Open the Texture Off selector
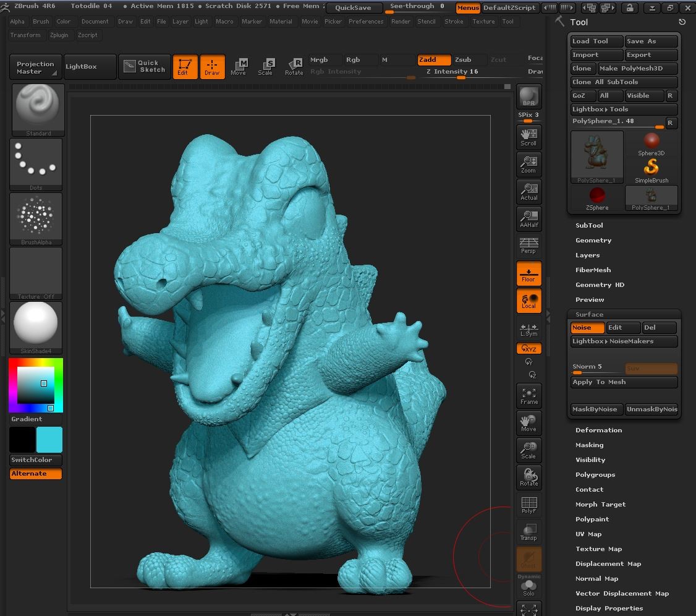Screen dimensions: 696x616 click(x=36, y=273)
